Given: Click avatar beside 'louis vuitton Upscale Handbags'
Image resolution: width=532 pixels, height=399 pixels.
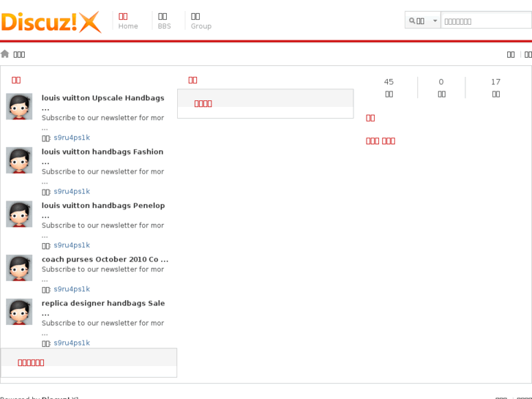Looking at the screenshot, I should tap(19, 107).
